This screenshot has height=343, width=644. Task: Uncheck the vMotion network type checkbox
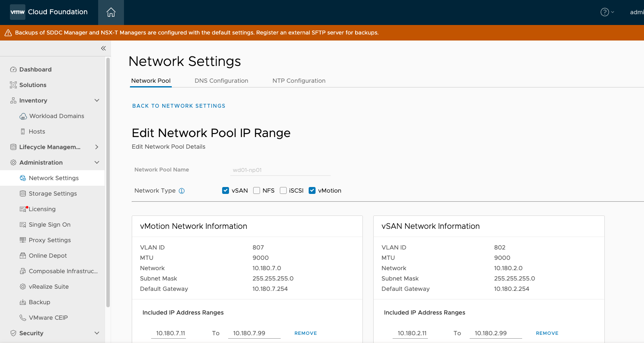(x=312, y=190)
